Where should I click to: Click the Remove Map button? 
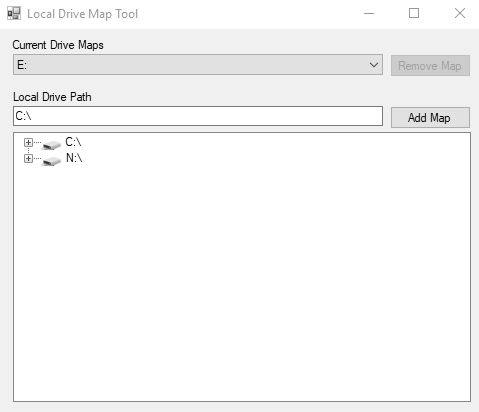pos(430,66)
